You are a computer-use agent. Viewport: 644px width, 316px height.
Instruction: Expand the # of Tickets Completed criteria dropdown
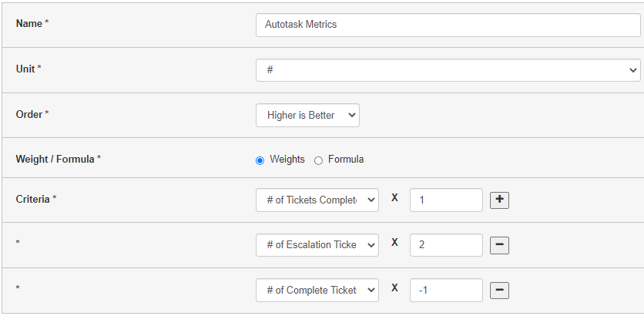pyautogui.click(x=317, y=200)
